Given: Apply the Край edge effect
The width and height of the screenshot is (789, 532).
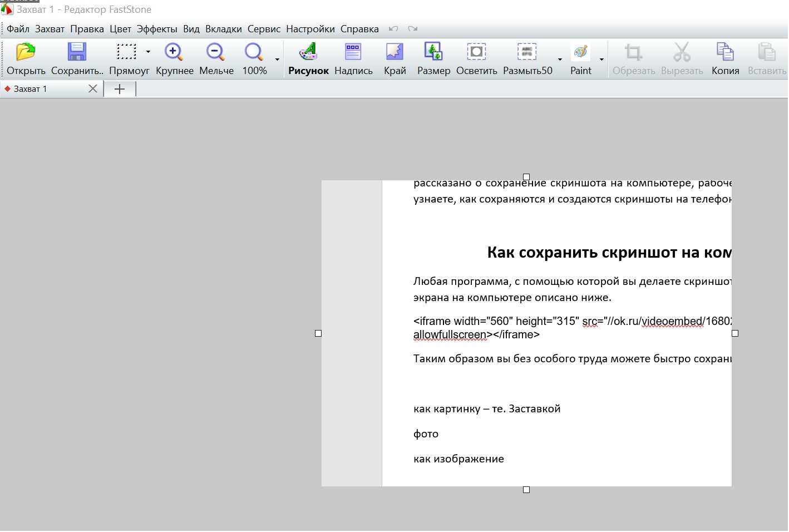Looking at the screenshot, I should 394,52.
